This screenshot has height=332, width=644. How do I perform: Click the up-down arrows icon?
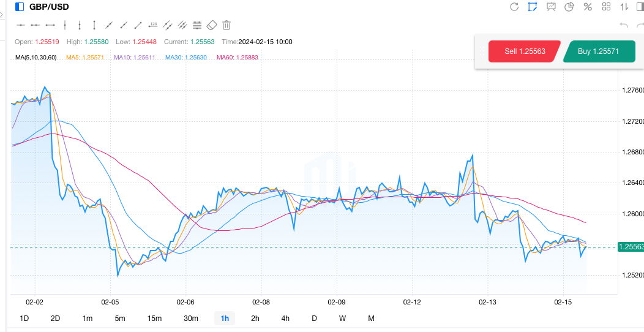point(624,7)
